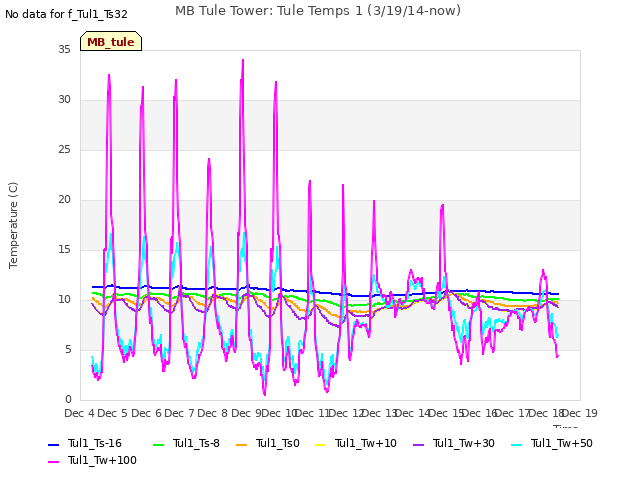The image size is (640, 480).
Task: Click the highest magenta peak near Dec 9
Action: tap(243, 60)
